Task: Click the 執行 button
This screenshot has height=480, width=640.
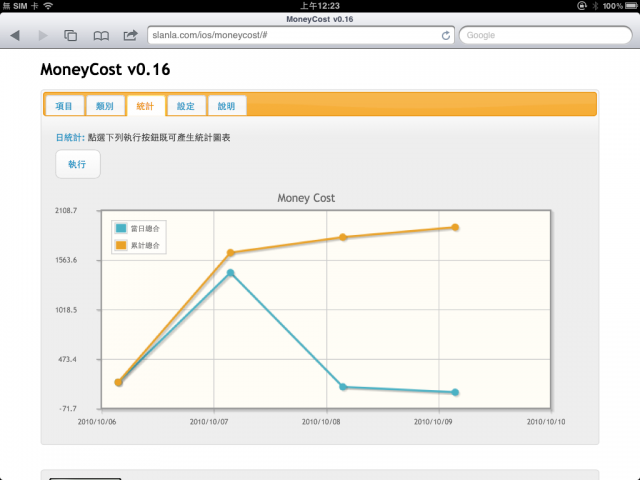Action: tap(78, 164)
